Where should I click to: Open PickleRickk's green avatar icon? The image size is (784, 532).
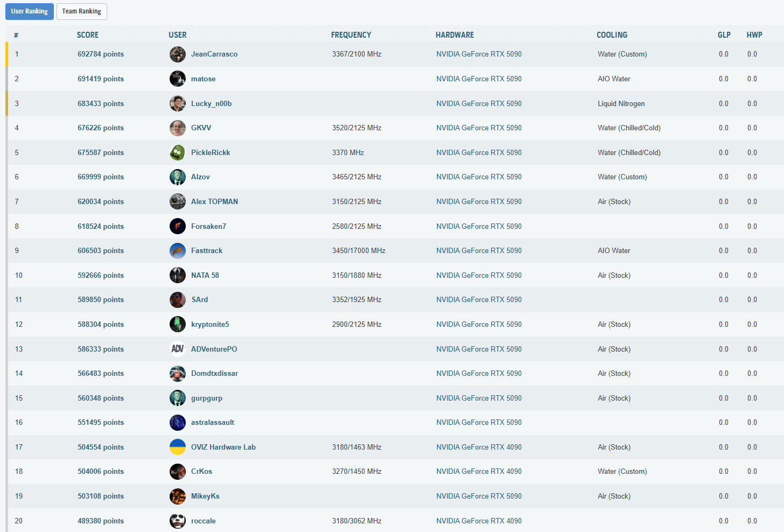click(177, 153)
